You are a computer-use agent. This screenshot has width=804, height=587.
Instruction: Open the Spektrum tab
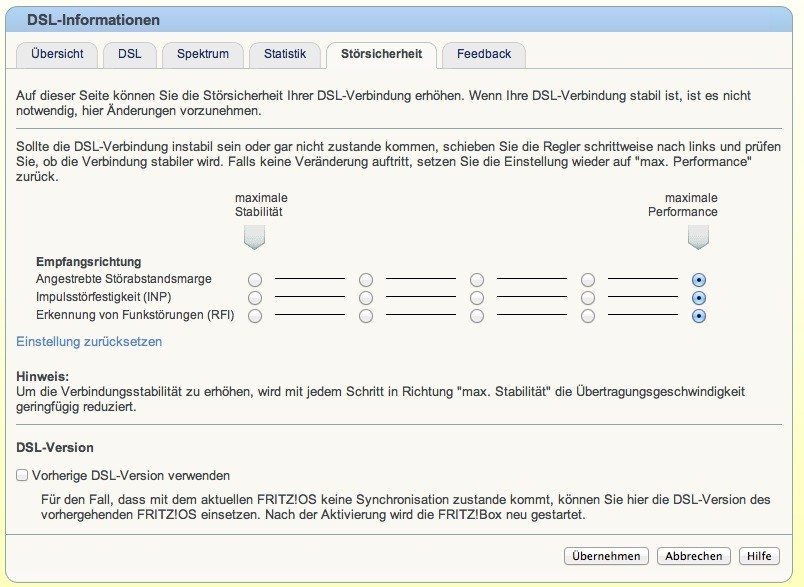click(203, 55)
